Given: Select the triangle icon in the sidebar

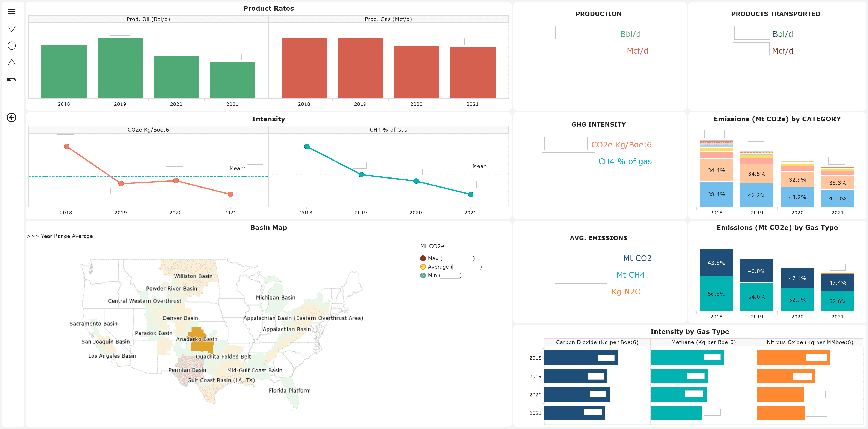Looking at the screenshot, I should [11, 62].
